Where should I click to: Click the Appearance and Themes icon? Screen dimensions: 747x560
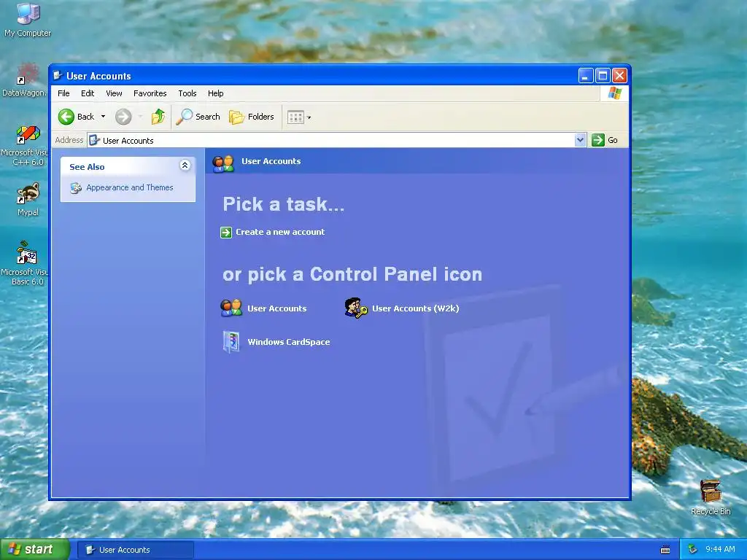(x=76, y=188)
